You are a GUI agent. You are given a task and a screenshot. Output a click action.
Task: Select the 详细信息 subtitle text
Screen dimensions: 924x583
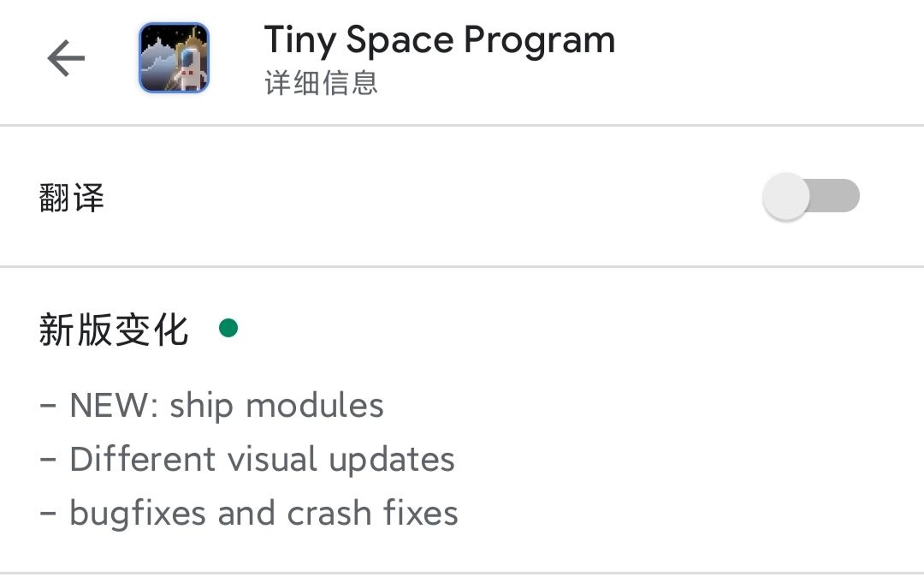pyautogui.click(x=321, y=83)
